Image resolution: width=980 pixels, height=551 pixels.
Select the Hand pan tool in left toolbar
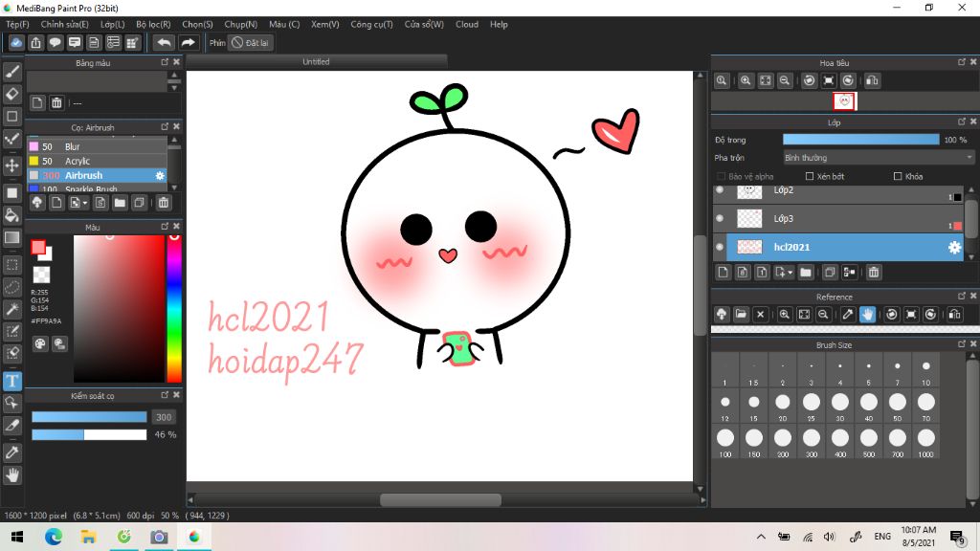pyautogui.click(x=11, y=475)
